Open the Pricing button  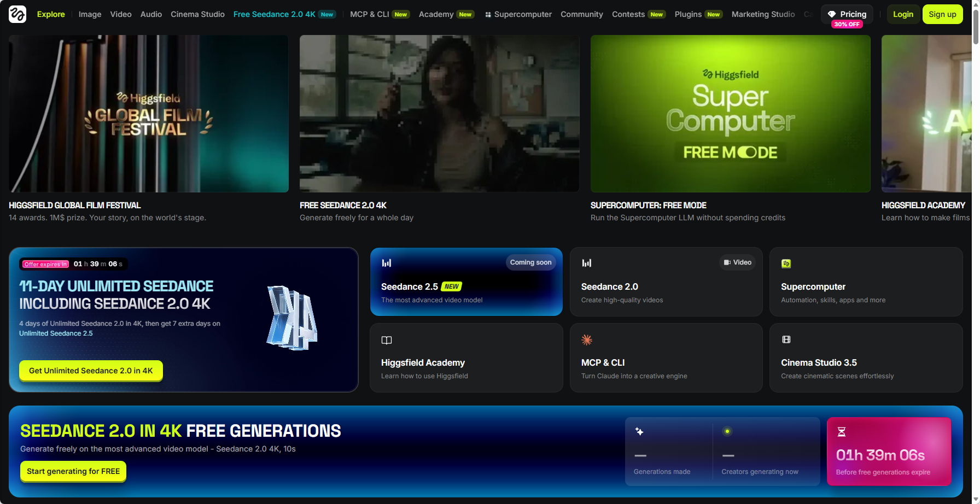tap(847, 14)
